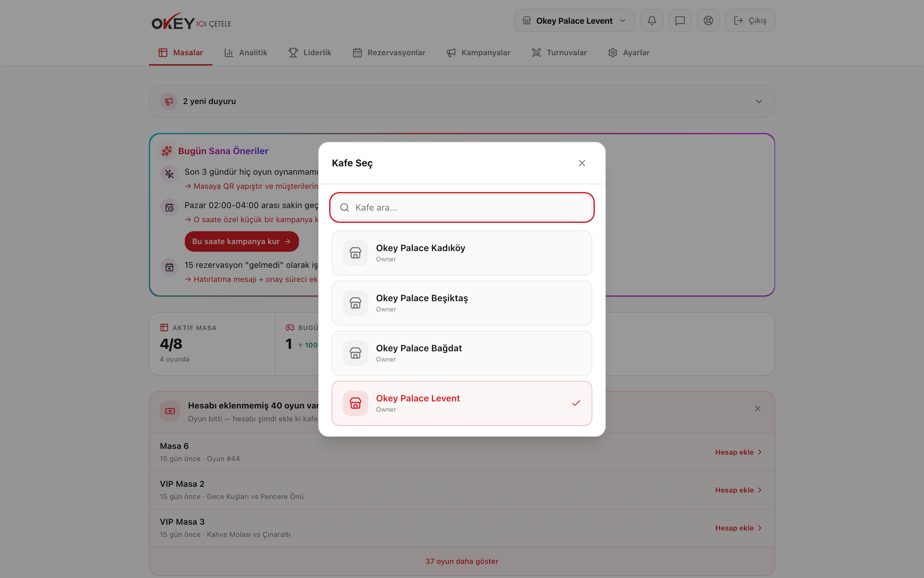The width and height of the screenshot is (924, 578).
Task: Click the O saate özel kampanya link
Action: [252, 220]
